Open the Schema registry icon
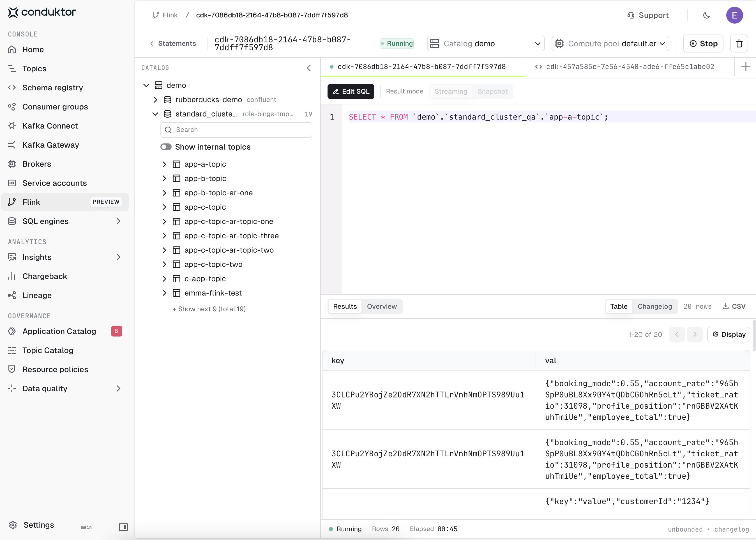The image size is (756, 540). click(12, 88)
